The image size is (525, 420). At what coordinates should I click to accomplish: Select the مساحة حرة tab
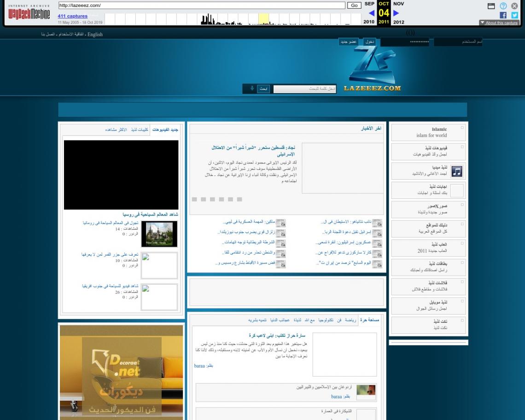click(x=370, y=320)
